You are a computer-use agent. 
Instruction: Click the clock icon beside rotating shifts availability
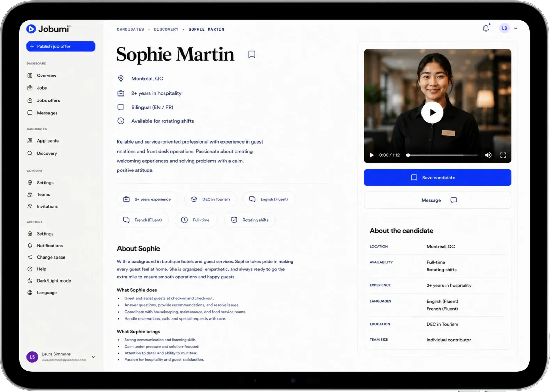(x=121, y=121)
